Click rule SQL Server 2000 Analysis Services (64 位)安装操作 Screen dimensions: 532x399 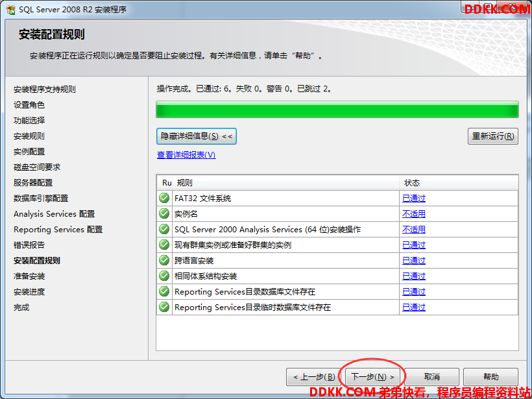point(267,230)
